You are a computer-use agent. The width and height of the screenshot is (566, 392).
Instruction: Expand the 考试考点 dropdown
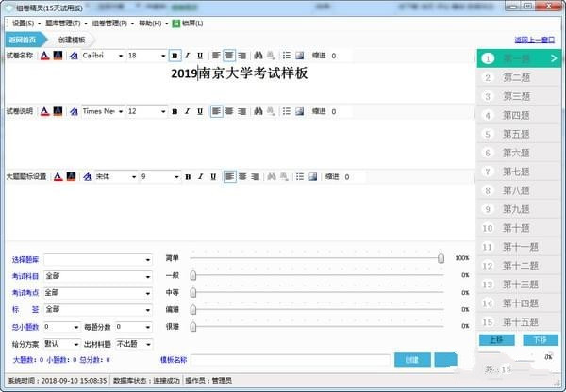(148, 293)
